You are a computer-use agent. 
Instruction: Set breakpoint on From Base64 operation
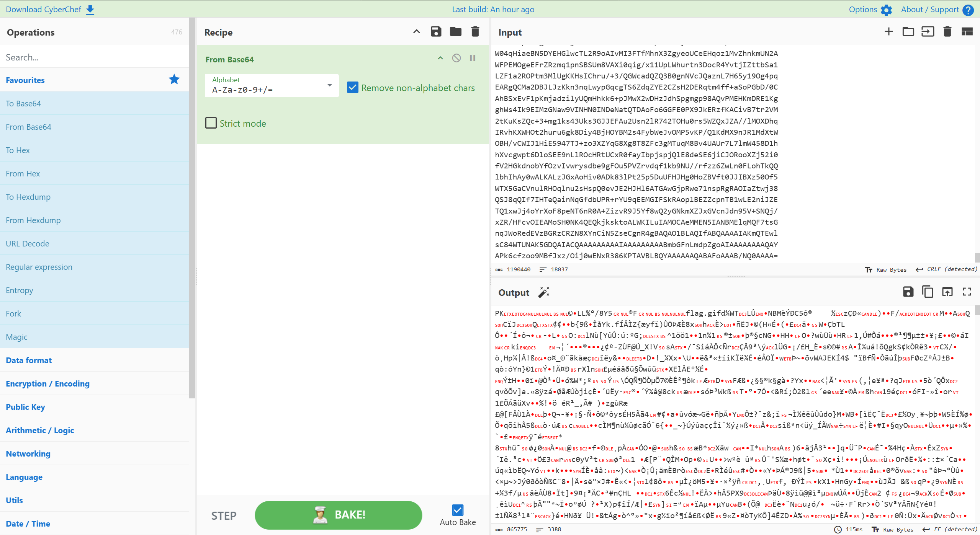[x=473, y=58]
